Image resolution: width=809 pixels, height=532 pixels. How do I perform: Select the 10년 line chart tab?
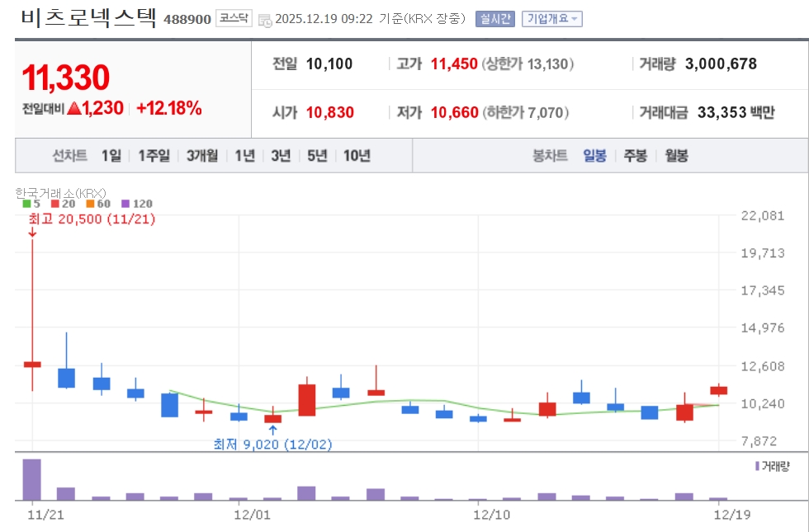(x=357, y=155)
